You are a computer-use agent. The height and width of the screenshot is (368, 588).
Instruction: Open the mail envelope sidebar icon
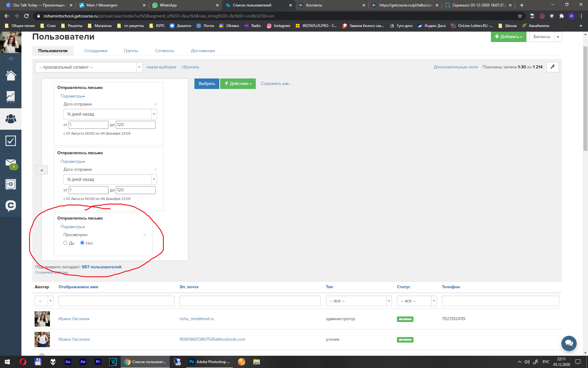pos(11,163)
